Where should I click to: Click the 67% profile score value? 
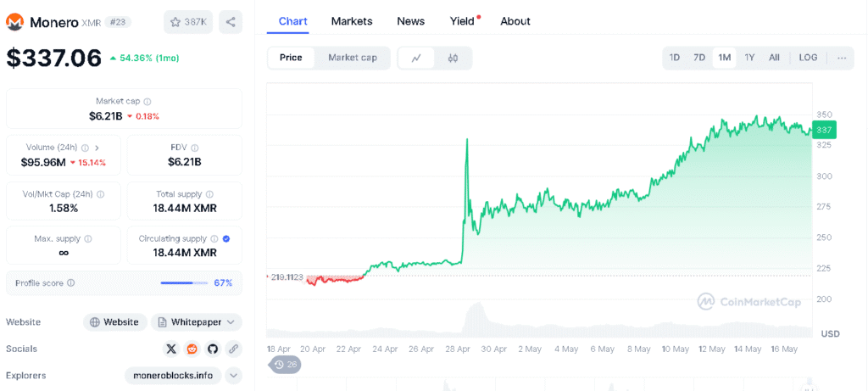coord(223,283)
